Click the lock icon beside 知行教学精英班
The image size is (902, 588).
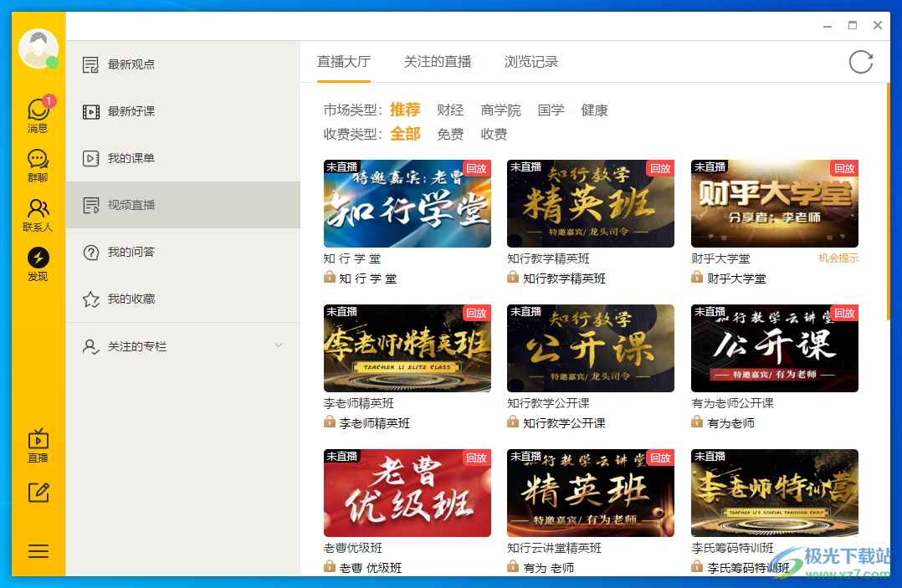tap(513, 278)
